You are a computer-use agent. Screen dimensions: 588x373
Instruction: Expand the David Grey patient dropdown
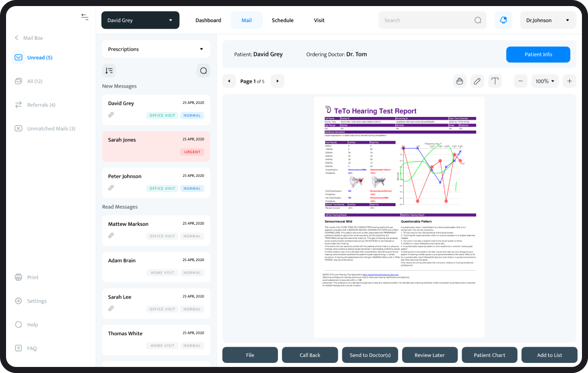coord(140,20)
